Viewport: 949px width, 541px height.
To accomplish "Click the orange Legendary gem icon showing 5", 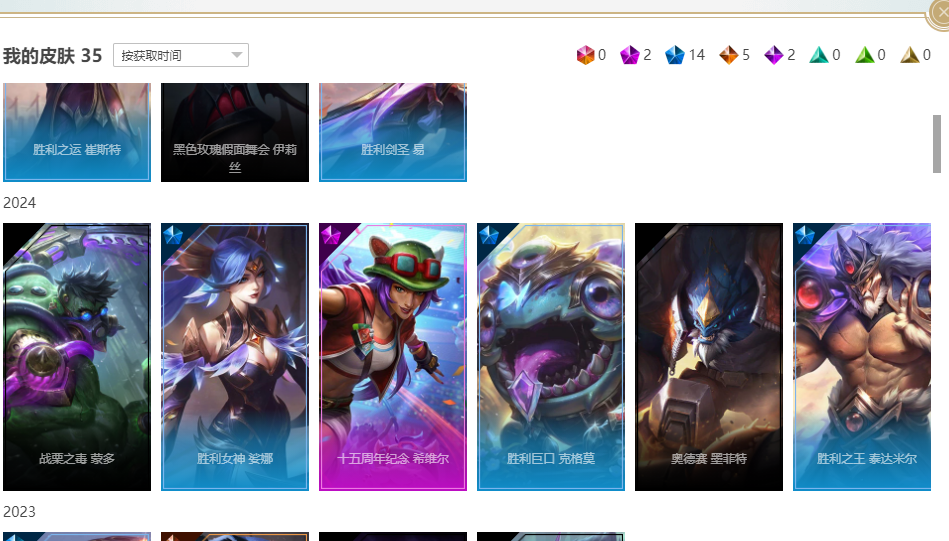I will pos(729,55).
